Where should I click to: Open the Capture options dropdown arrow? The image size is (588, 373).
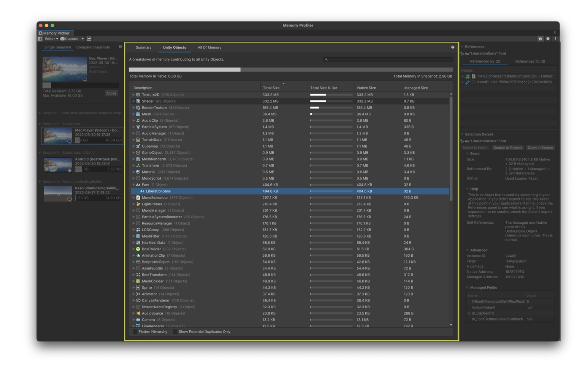pos(82,39)
